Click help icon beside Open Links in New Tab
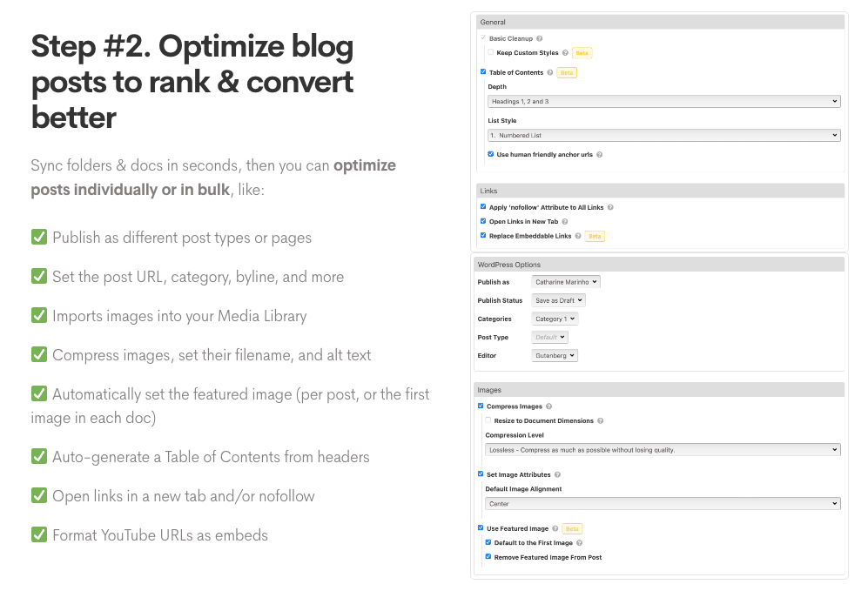This screenshot has height=591, width=868. [x=565, y=222]
